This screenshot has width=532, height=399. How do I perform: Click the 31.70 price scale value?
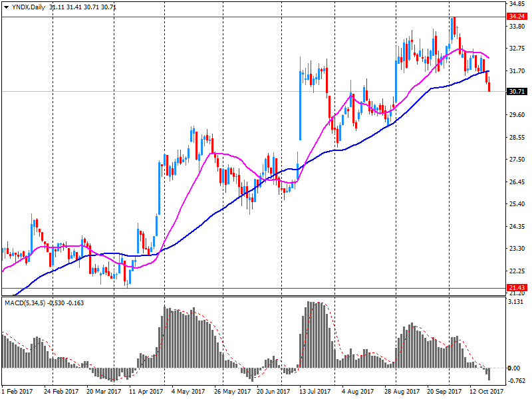coord(517,71)
